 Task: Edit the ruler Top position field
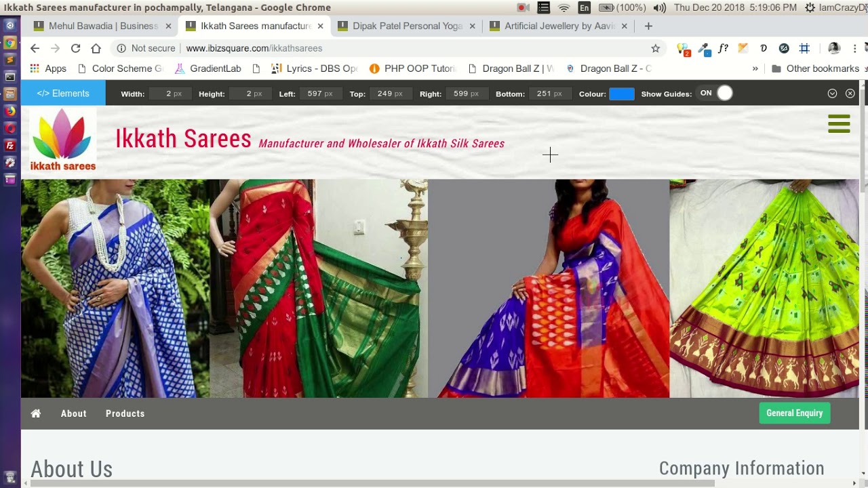click(390, 94)
